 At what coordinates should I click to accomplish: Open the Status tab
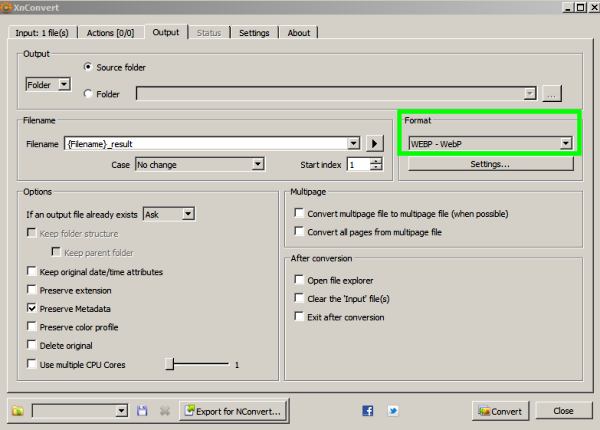(x=209, y=33)
